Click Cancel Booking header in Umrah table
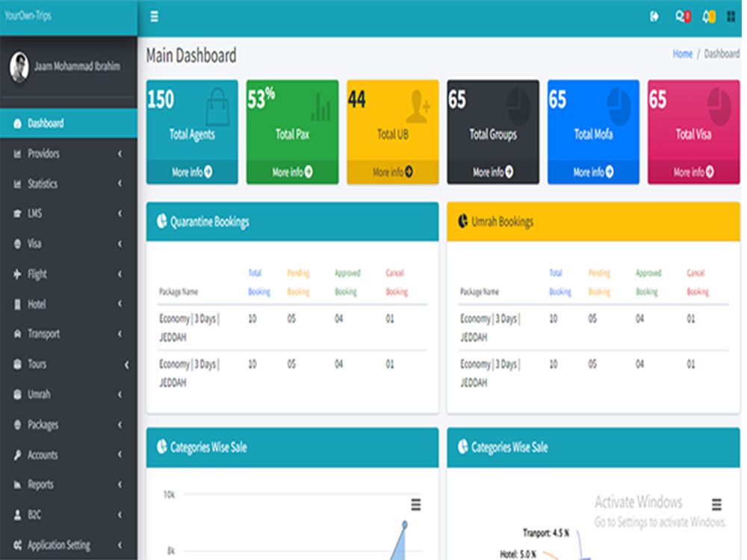 pos(698,282)
